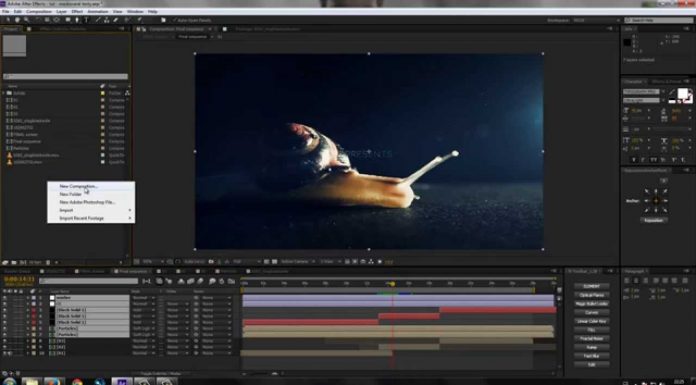
Task: Choose New Adobe Photoshop File
Action: pos(91,202)
